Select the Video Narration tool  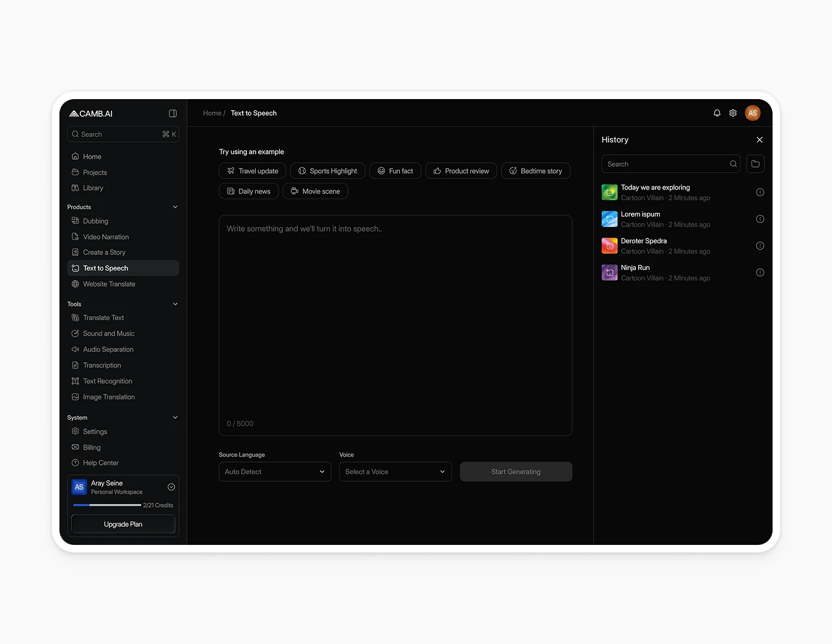[106, 237]
